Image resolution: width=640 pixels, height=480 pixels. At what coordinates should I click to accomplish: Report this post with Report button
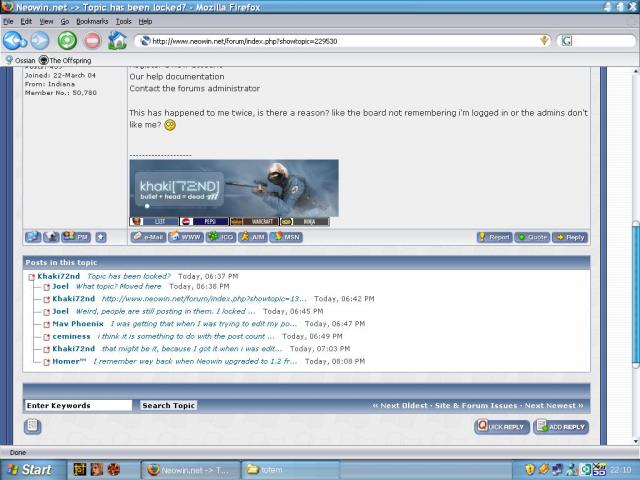[x=494, y=237]
